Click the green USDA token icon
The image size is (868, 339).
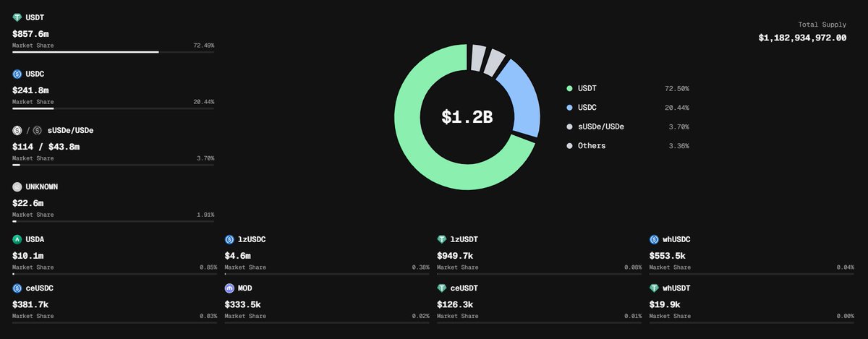pyautogui.click(x=17, y=239)
